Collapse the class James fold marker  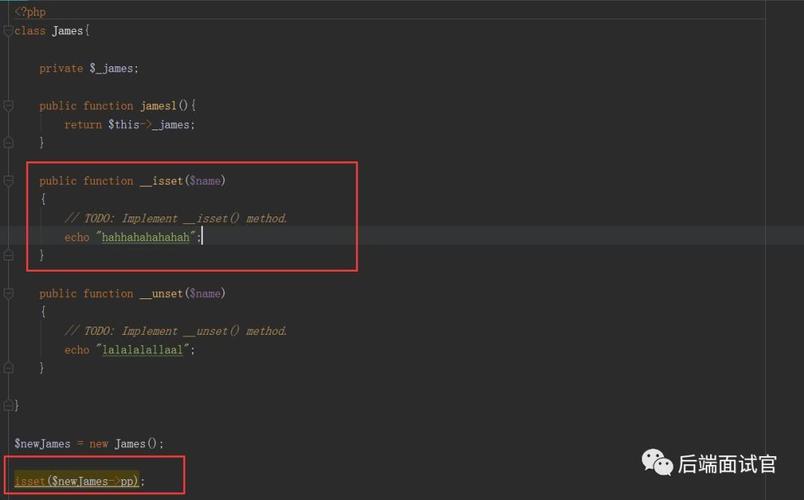coord(8,31)
